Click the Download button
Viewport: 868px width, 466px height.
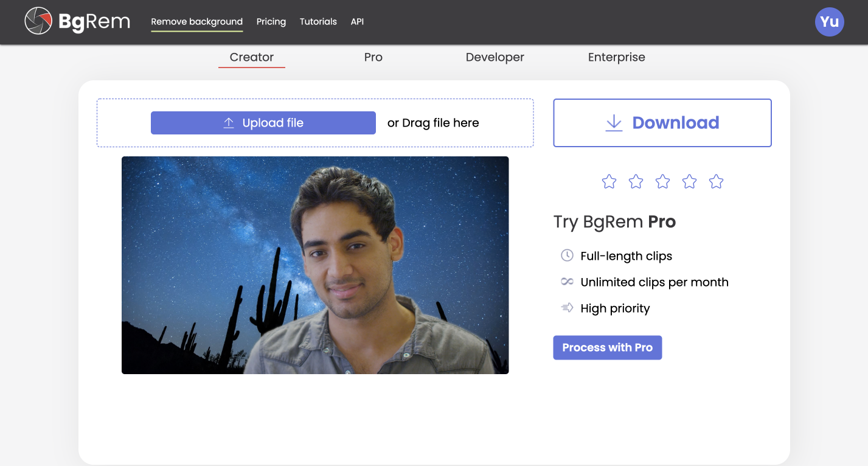point(662,122)
